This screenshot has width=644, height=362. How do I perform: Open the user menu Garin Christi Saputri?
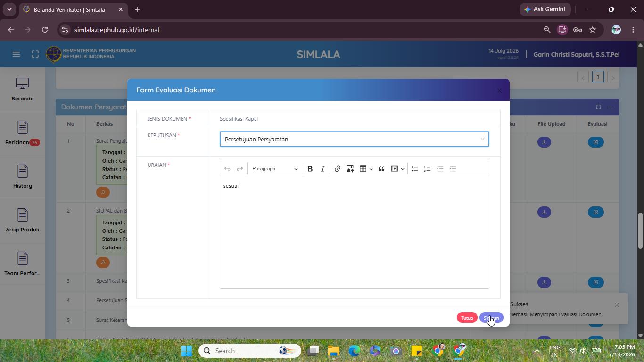click(x=576, y=54)
